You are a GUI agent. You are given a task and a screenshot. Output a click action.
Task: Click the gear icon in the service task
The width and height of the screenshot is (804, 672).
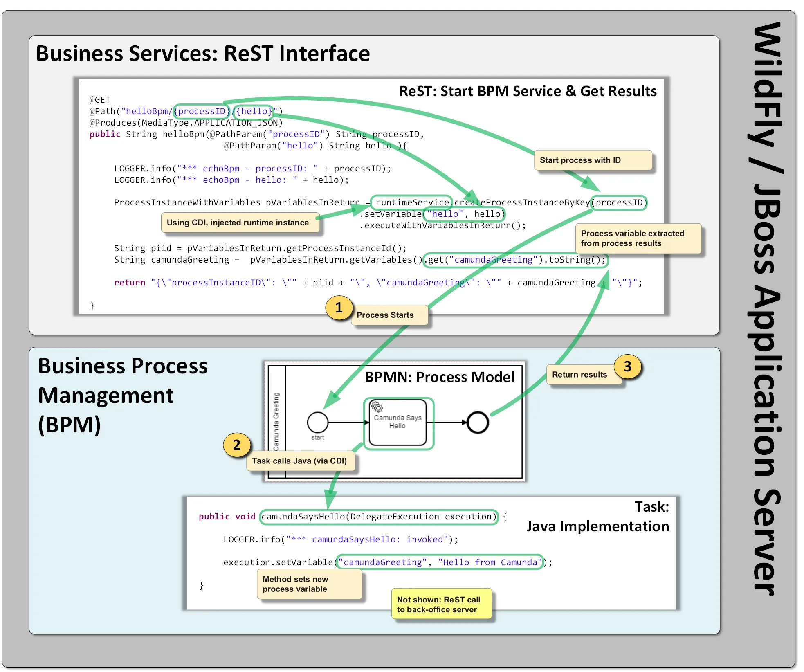[376, 407]
